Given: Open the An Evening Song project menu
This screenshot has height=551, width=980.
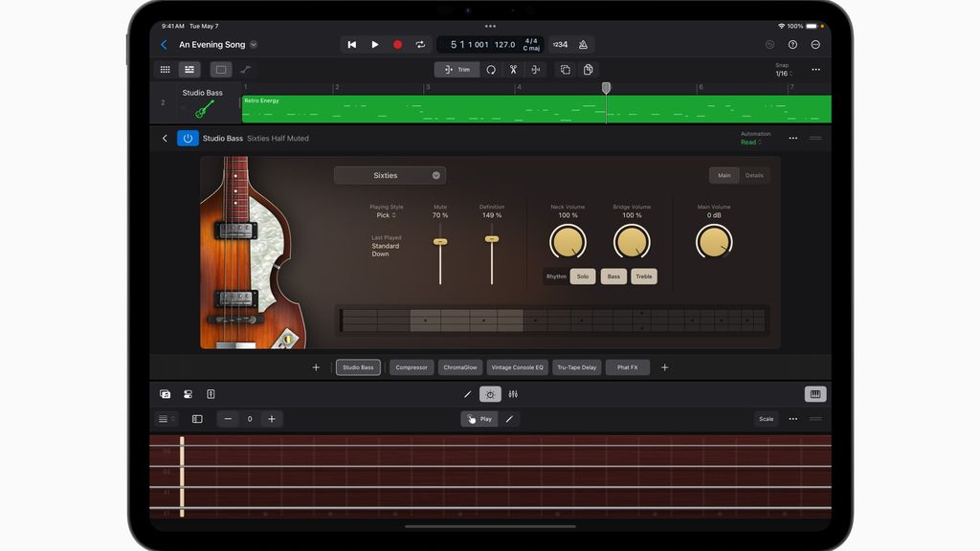Looking at the screenshot, I should [x=214, y=44].
